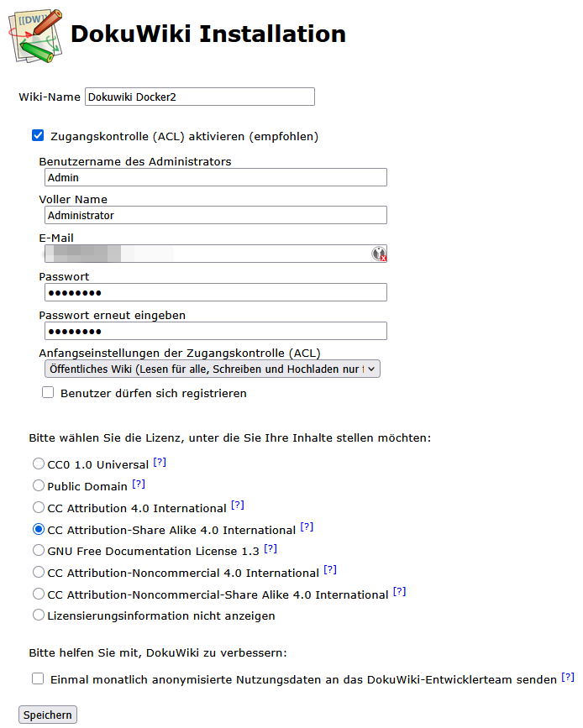The image size is (583, 728).
Task: Disable the Zugangskontrolle (ACL) checkbox
Action: tap(38, 135)
